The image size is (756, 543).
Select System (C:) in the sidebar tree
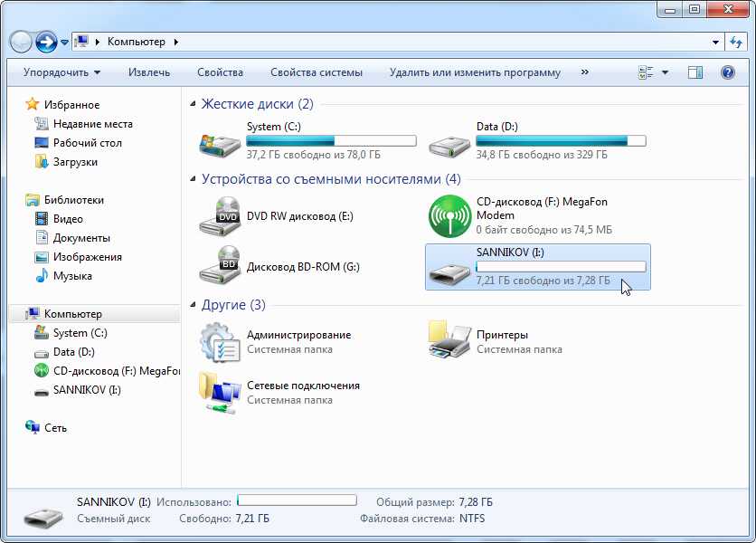pyautogui.click(x=80, y=333)
